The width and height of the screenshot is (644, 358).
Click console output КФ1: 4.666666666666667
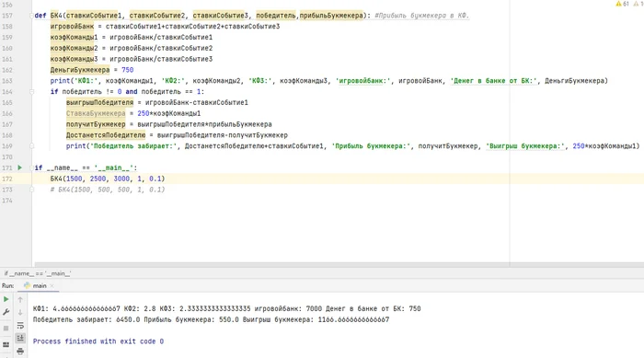76,308
